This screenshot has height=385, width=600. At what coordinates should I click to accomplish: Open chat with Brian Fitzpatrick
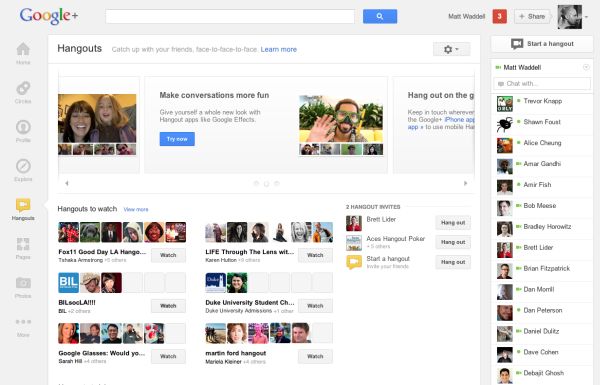tap(543, 271)
